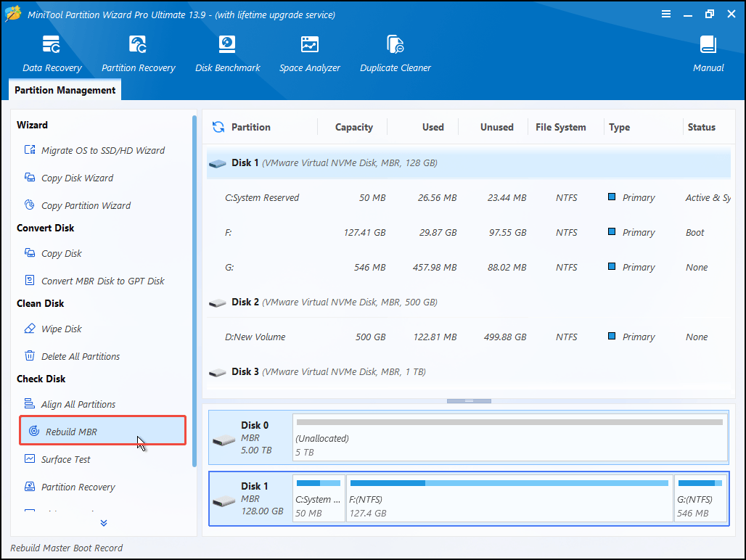Expand more sidebar items with the double chevron
The width and height of the screenshot is (746, 560).
click(x=104, y=523)
